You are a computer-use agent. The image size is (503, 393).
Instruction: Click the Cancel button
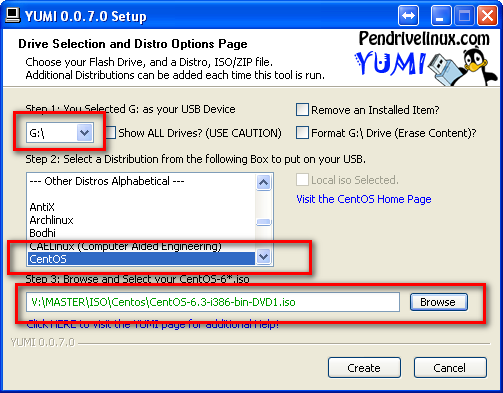pos(450,368)
